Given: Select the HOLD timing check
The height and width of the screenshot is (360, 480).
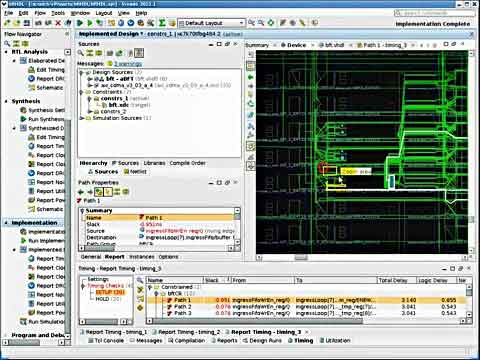Looking at the screenshot, I should click(102, 299).
